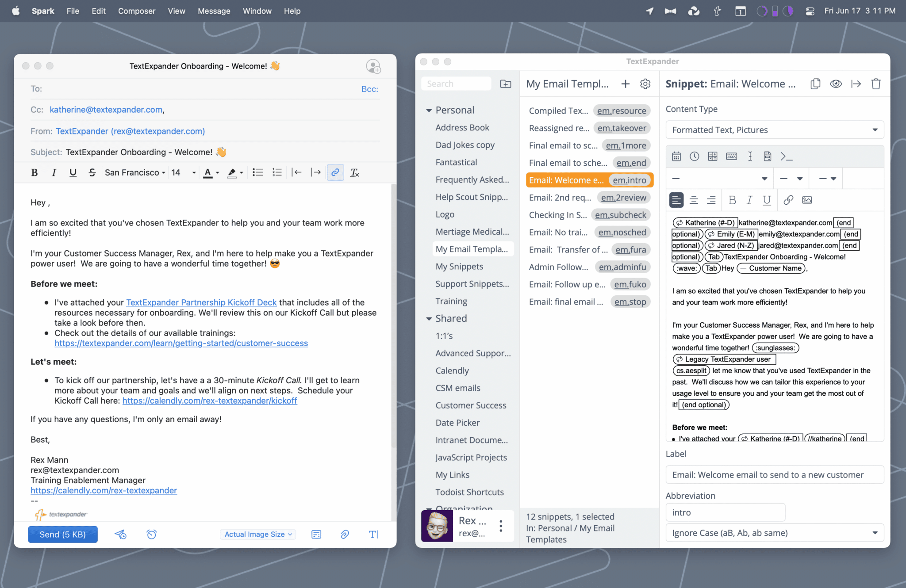Increase indent in Spark compose toolbar
The width and height of the screenshot is (906, 588).
(316, 172)
